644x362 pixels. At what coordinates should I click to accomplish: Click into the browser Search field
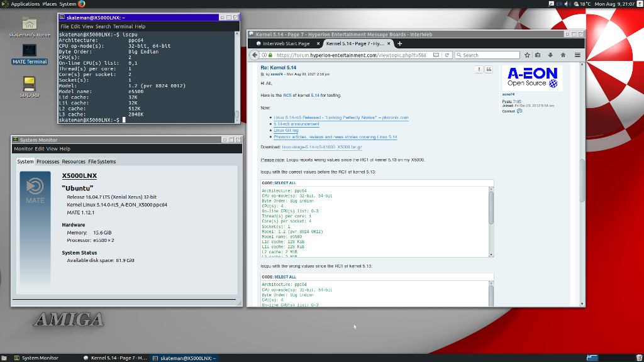[487, 55]
